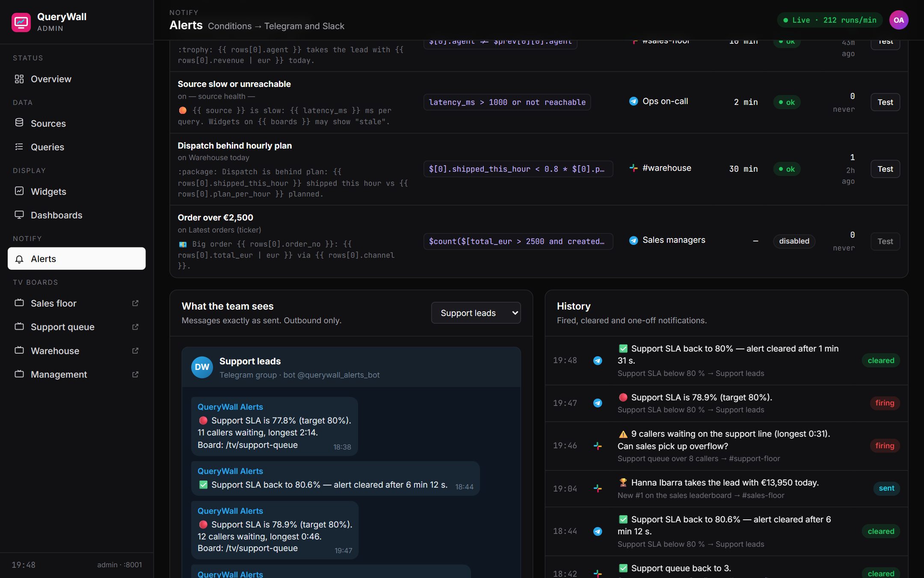The image size is (924, 578).
Task: Open Sources in the sidebar
Action: [77, 123]
